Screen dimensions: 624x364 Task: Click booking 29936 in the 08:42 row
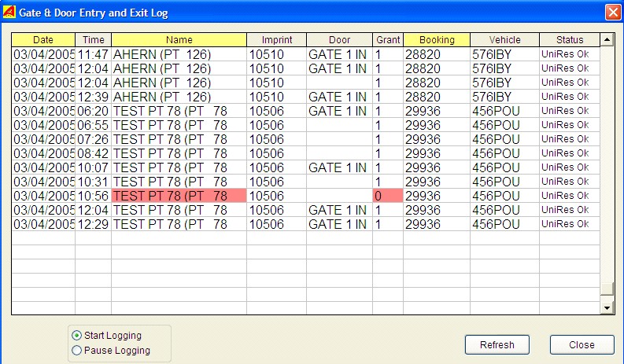(x=437, y=153)
